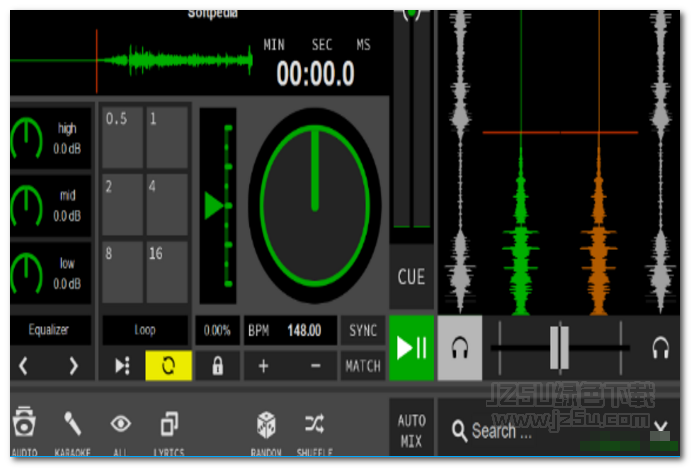The height and width of the screenshot is (468, 691).
Task: Open the Lyrics icon
Action: coord(169,424)
